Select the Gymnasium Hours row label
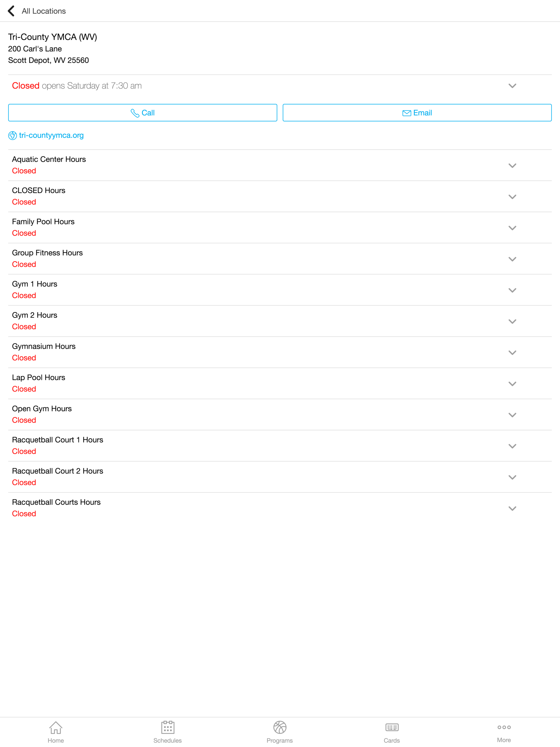 [44, 346]
